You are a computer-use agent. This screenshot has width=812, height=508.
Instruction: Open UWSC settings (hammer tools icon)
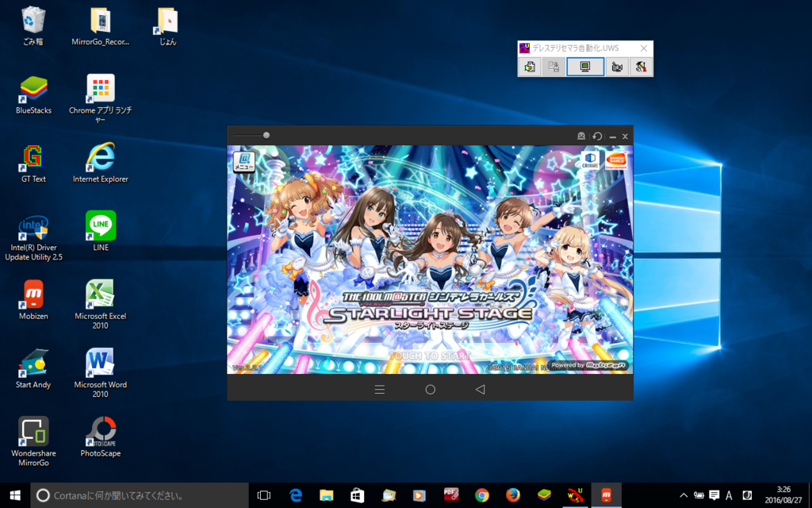point(641,67)
